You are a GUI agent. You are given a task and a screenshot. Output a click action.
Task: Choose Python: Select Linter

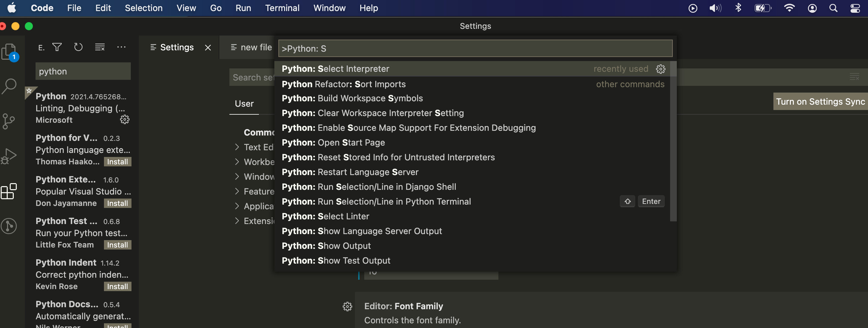click(473, 216)
